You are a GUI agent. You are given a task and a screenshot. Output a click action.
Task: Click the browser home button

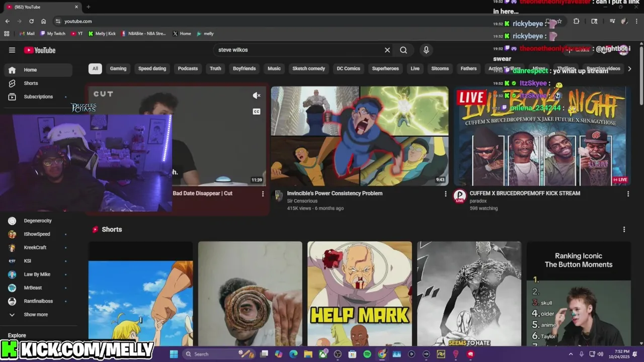tap(43, 21)
